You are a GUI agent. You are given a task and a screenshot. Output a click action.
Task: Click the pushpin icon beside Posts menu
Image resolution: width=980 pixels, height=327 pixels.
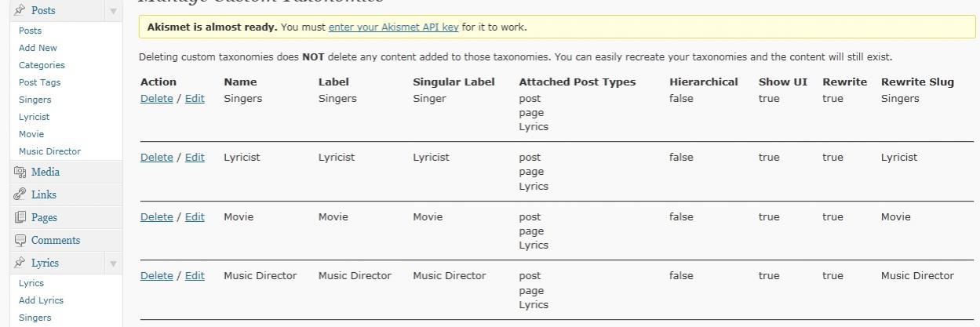click(x=20, y=10)
